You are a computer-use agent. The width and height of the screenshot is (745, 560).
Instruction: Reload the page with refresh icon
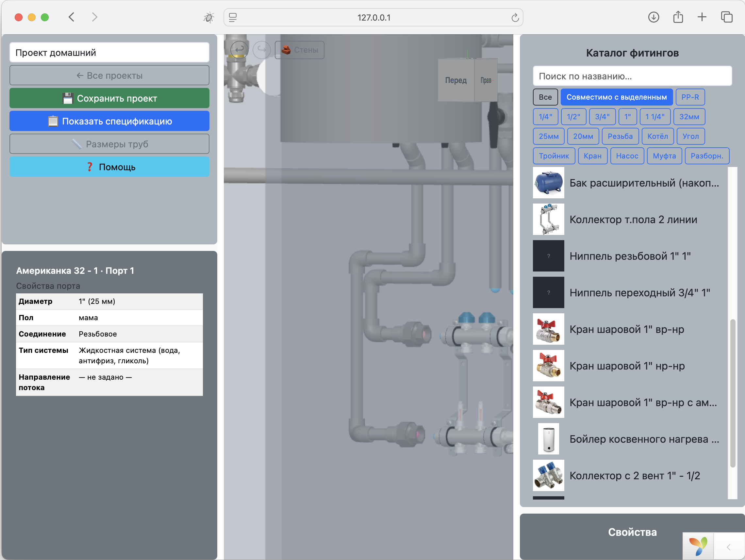point(515,18)
